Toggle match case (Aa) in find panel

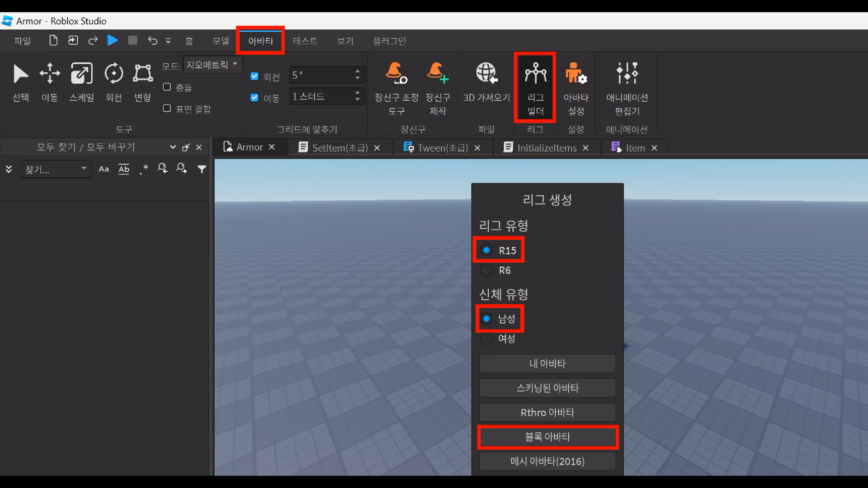tap(104, 169)
